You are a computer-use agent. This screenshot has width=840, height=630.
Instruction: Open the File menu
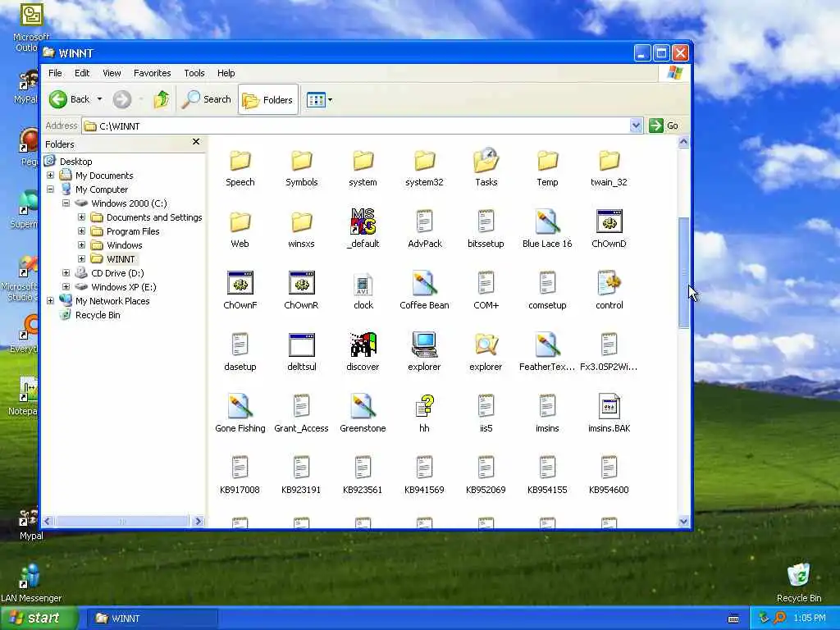pyautogui.click(x=55, y=73)
